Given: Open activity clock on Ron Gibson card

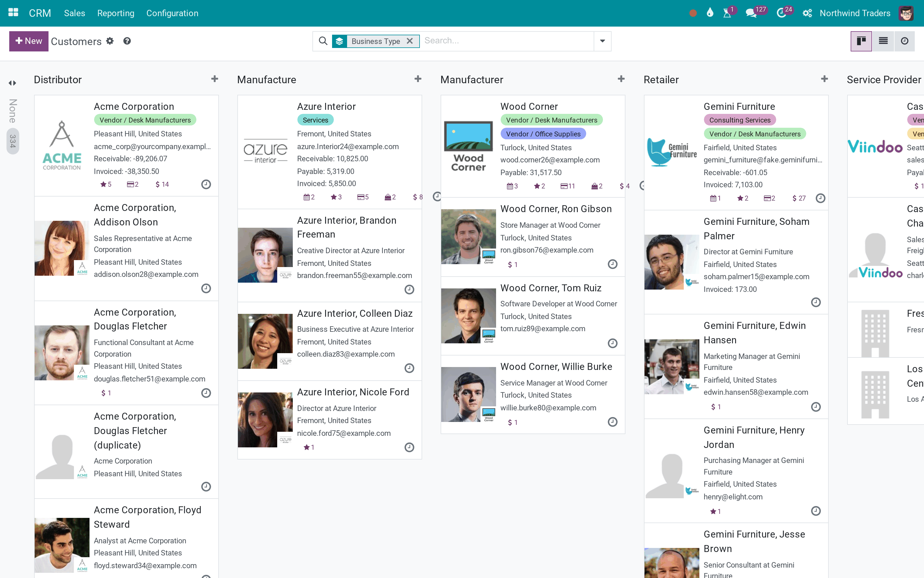Looking at the screenshot, I should [613, 264].
